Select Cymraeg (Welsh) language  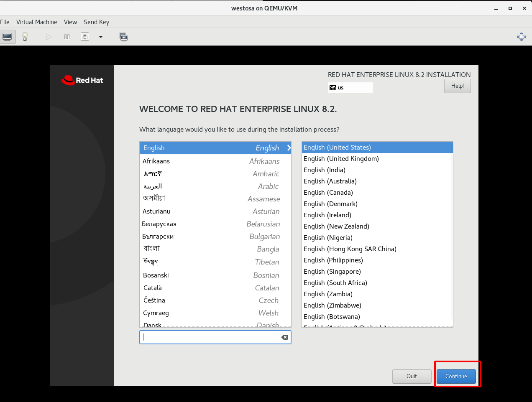215,313
